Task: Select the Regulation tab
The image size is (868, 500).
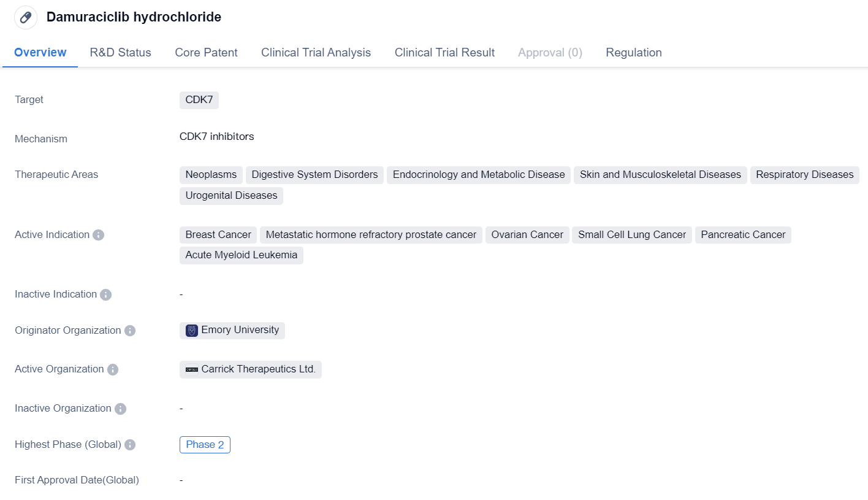Action: (x=633, y=53)
